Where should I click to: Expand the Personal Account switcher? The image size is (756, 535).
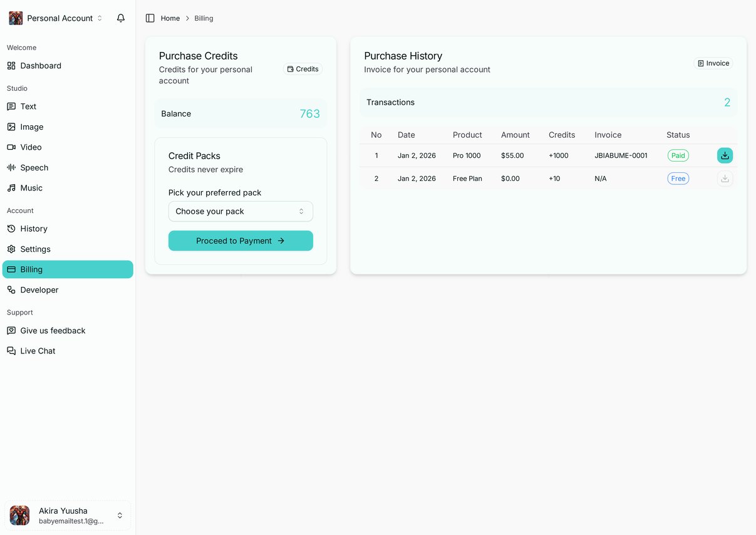tap(60, 18)
